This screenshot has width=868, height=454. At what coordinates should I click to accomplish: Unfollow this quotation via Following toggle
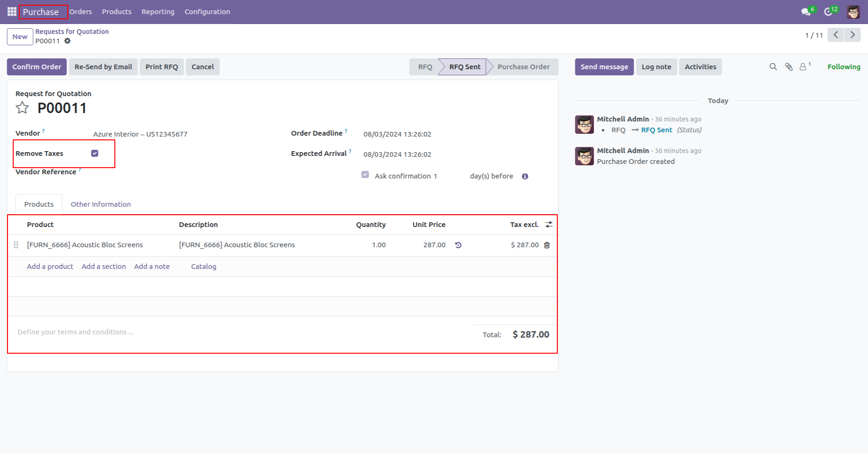[844, 66]
